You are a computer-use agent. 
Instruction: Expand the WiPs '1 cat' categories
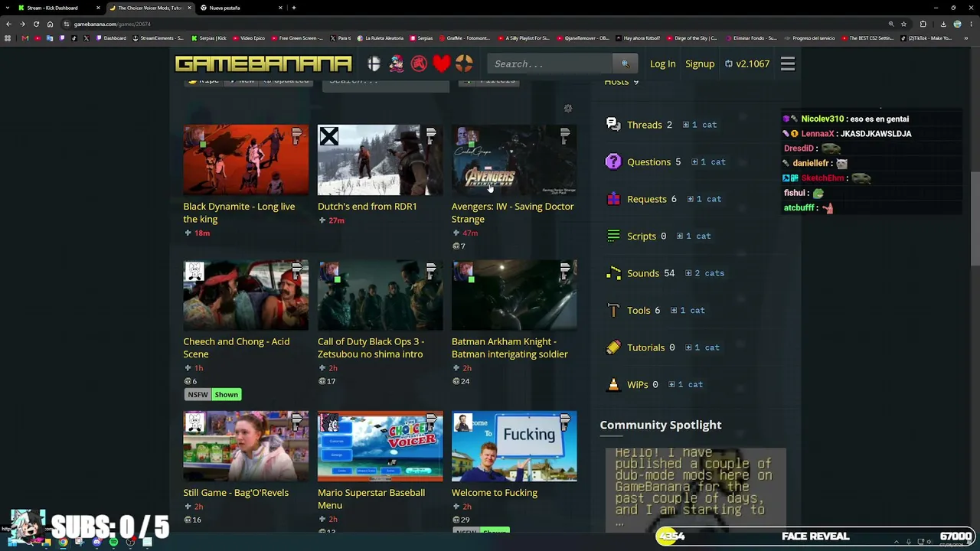685,384
